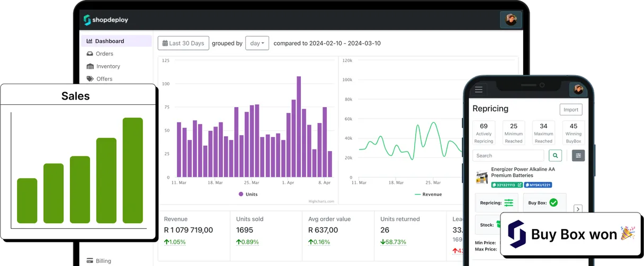Tap the user avatar on the phone screen
This screenshot has height=266, width=644.
coord(578,90)
